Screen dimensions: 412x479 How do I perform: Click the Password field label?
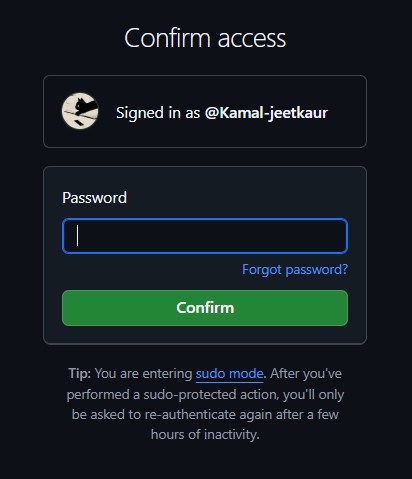click(94, 198)
